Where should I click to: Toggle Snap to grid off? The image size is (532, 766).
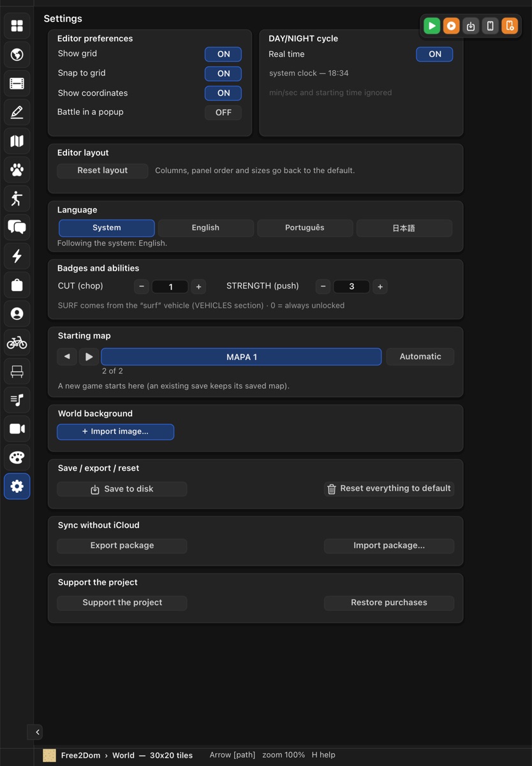(x=223, y=73)
